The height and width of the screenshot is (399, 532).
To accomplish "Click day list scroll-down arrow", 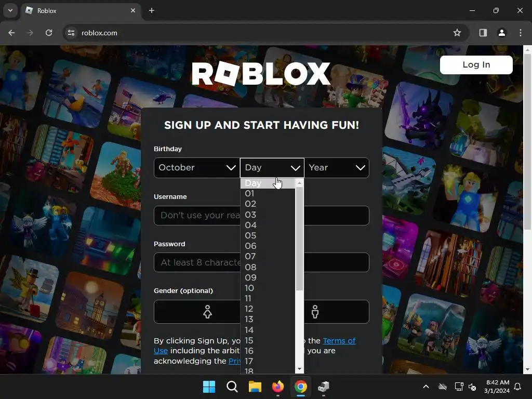I will click(x=299, y=369).
